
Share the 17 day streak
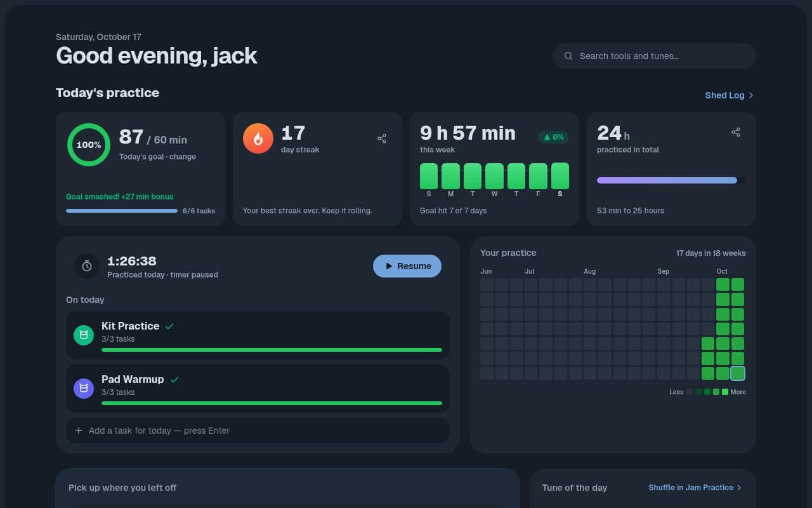point(382,138)
